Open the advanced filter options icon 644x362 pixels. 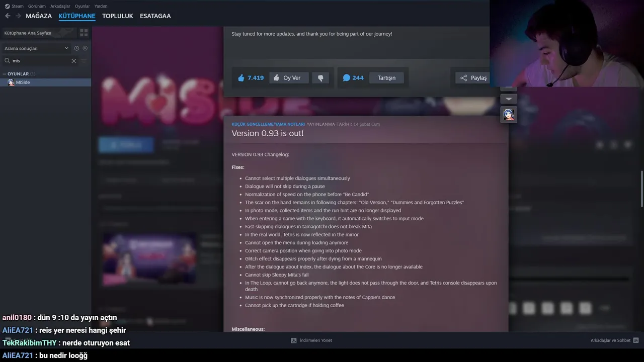(x=84, y=61)
